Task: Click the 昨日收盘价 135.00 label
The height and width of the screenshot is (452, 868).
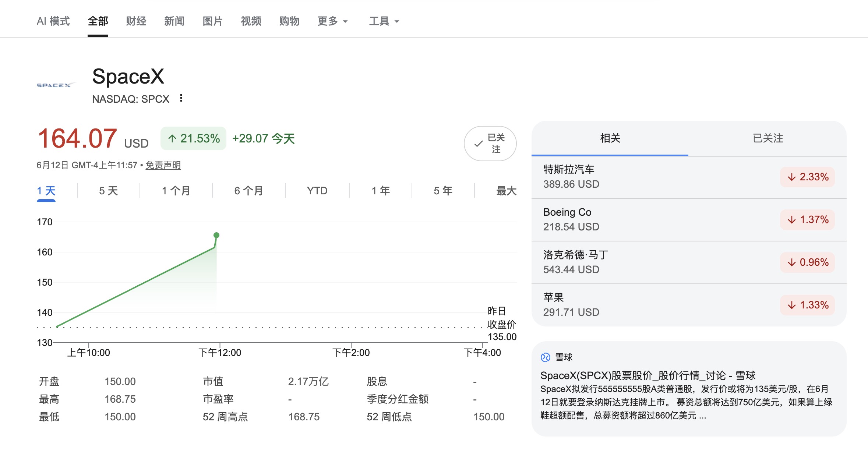Action: click(x=502, y=324)
